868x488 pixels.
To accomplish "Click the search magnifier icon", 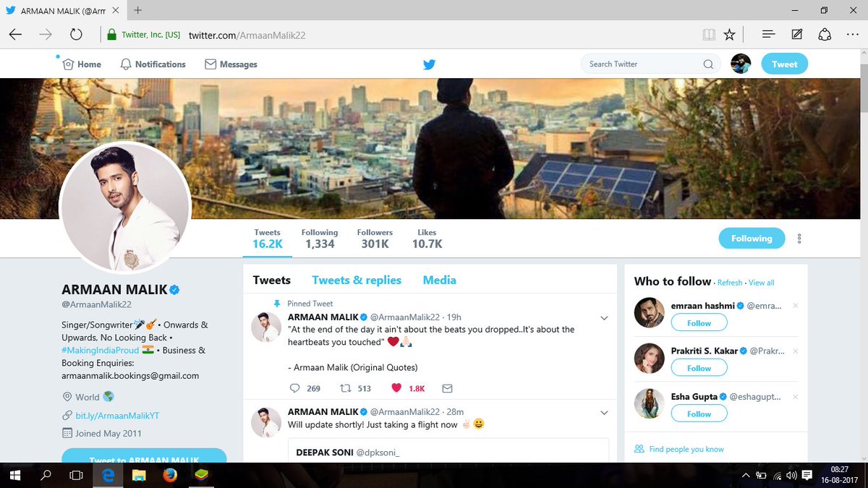I will (x=708, y=64).
